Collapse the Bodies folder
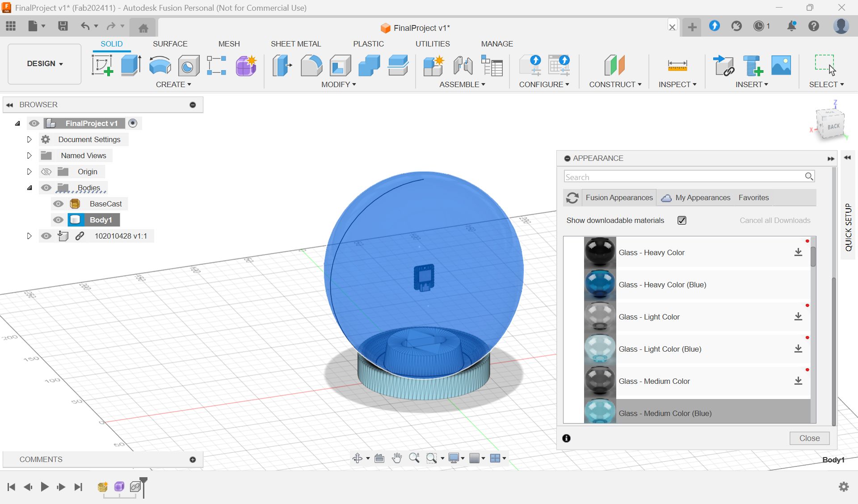 tap(29, 188)
